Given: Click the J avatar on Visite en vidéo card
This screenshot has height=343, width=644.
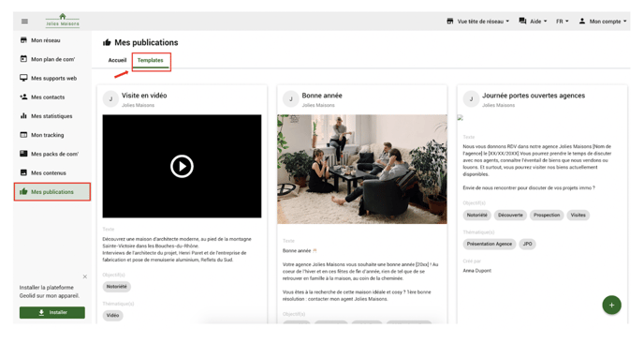Looking at the screenshot, I should [x=110, y=99].
